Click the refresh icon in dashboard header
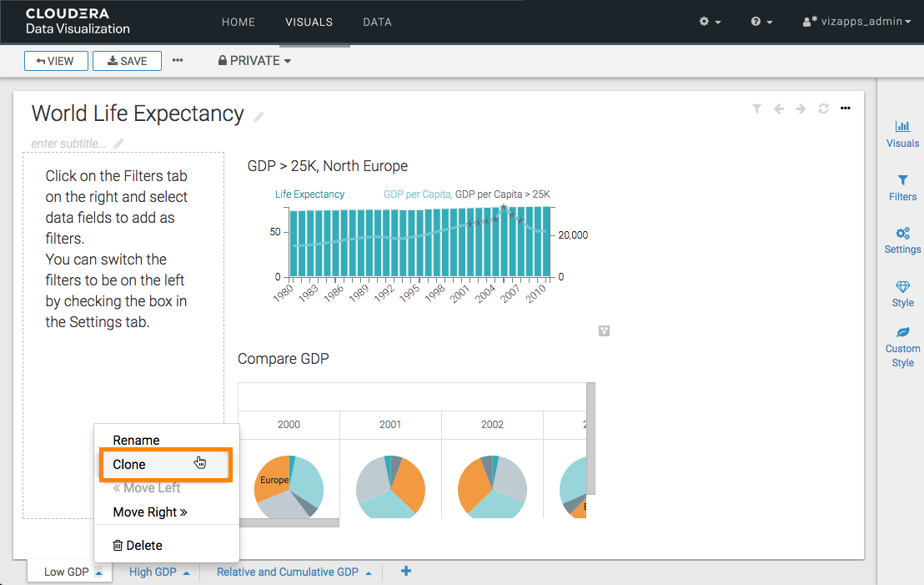 [823, 108]
